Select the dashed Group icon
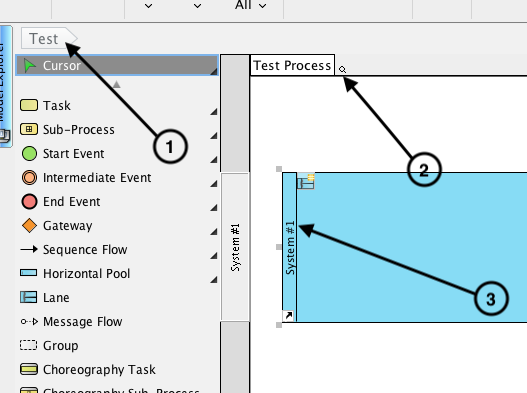527x393 pixels. click(x=29, y=345)
